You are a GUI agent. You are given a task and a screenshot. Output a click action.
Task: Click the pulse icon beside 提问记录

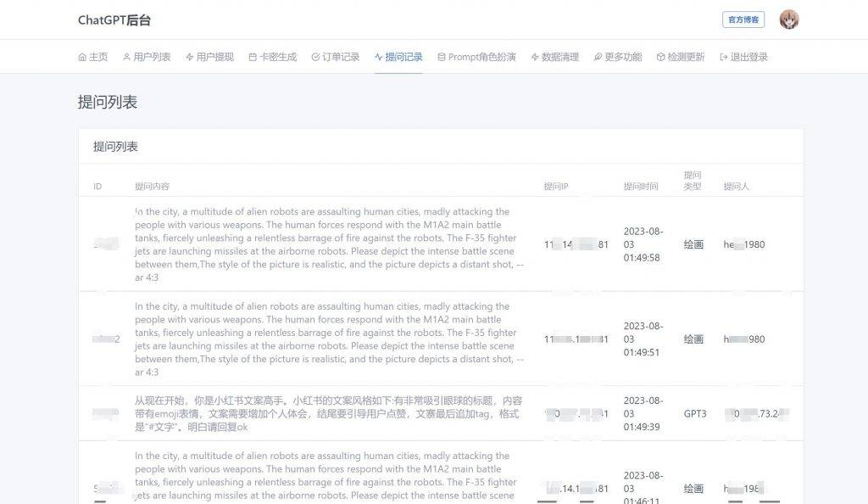click(x=379, y=57)
